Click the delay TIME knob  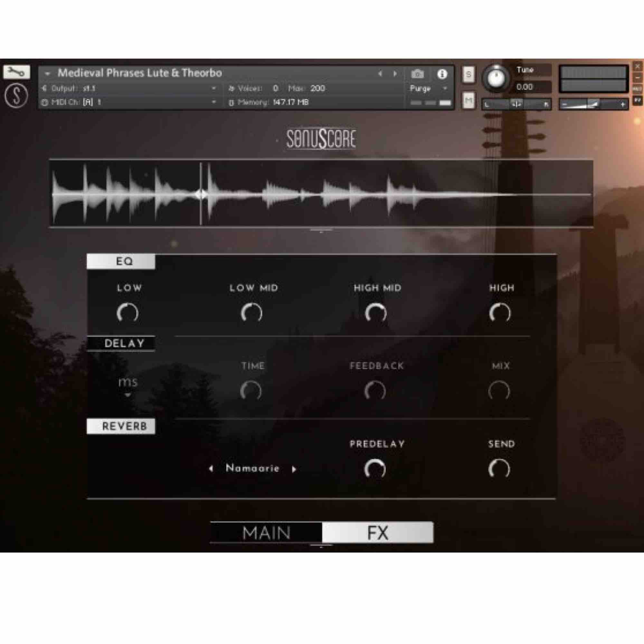click(251, 390)
